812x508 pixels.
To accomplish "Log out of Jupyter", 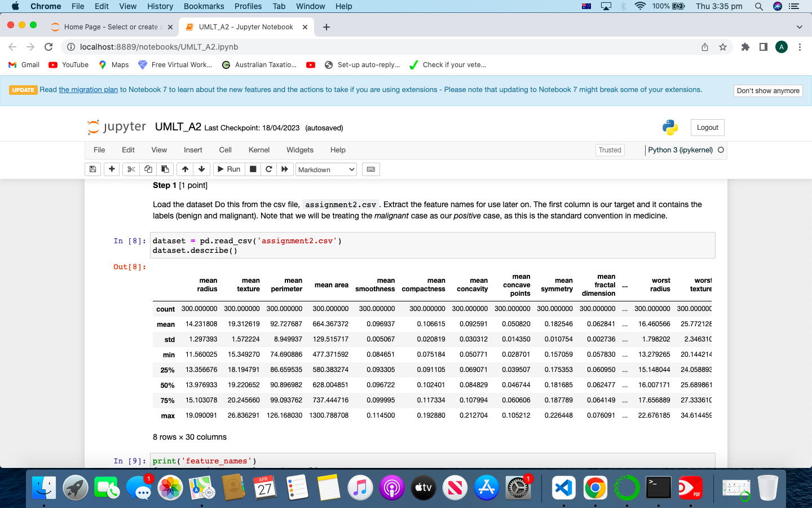I will pyautogui.click(x=707, y=128).
